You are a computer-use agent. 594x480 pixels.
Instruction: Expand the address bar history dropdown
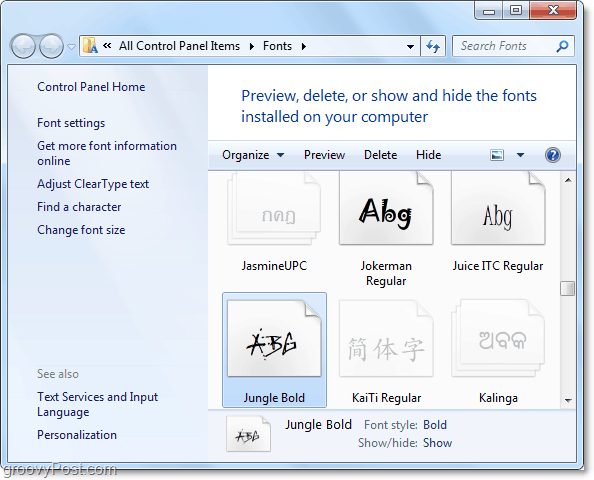[410, 47]
